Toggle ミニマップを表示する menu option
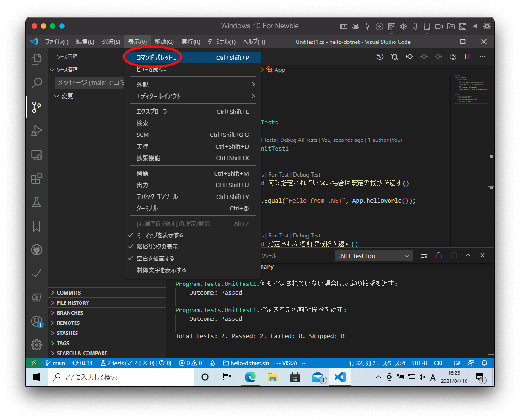This screenshot has height=420, width=520. point(160,235)
